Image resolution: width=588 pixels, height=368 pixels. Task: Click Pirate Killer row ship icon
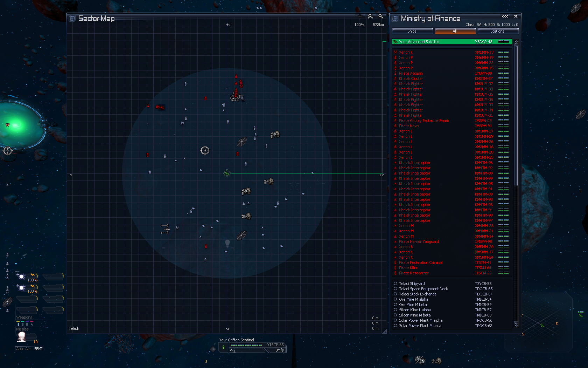tap(395, 268)
